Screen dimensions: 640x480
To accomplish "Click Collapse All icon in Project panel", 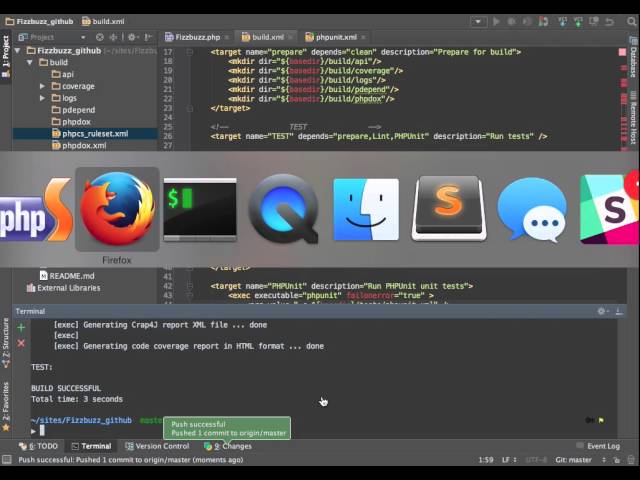I will coord(113,38).
